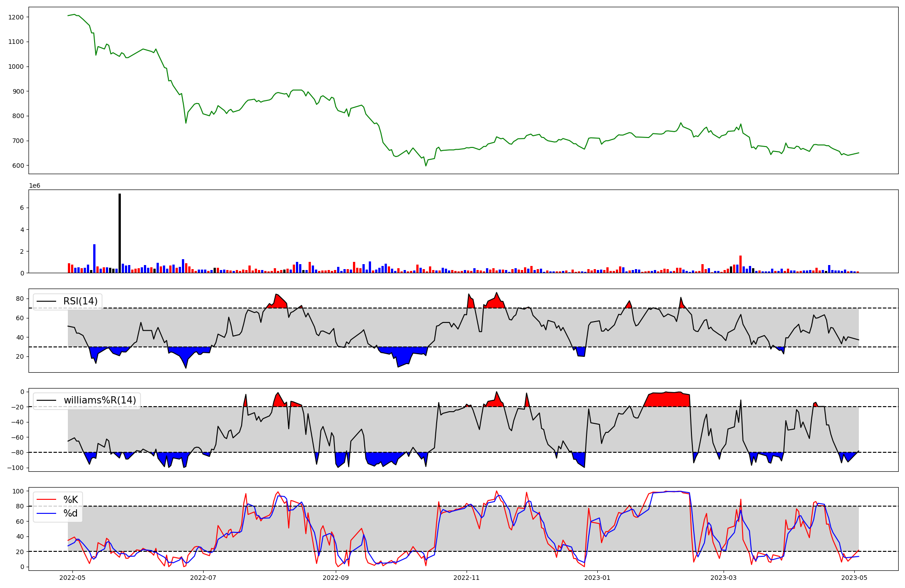Image resolution: width=905 pixels, height=588 pixels.
Task: Click the 600 price axis tick label
Action: (18, 166)
